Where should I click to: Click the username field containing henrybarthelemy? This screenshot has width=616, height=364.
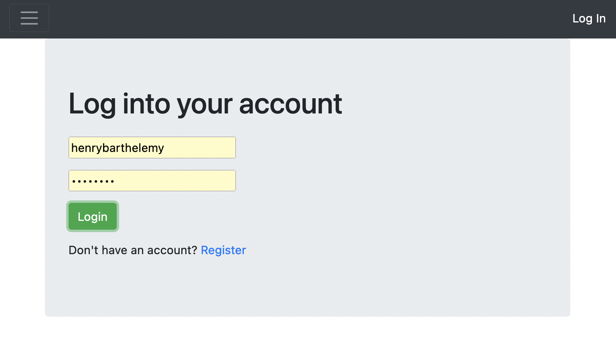point(152,148)
